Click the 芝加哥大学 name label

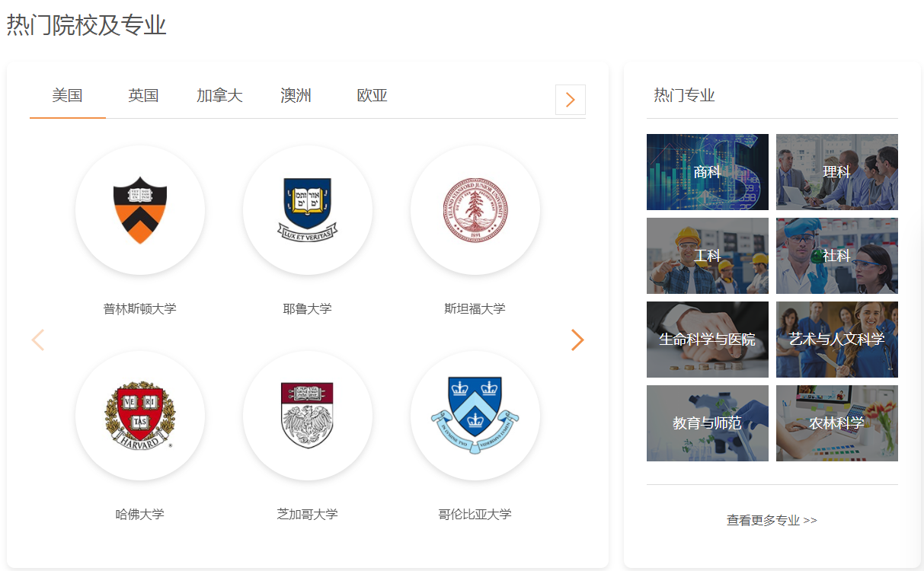[308, 514]
